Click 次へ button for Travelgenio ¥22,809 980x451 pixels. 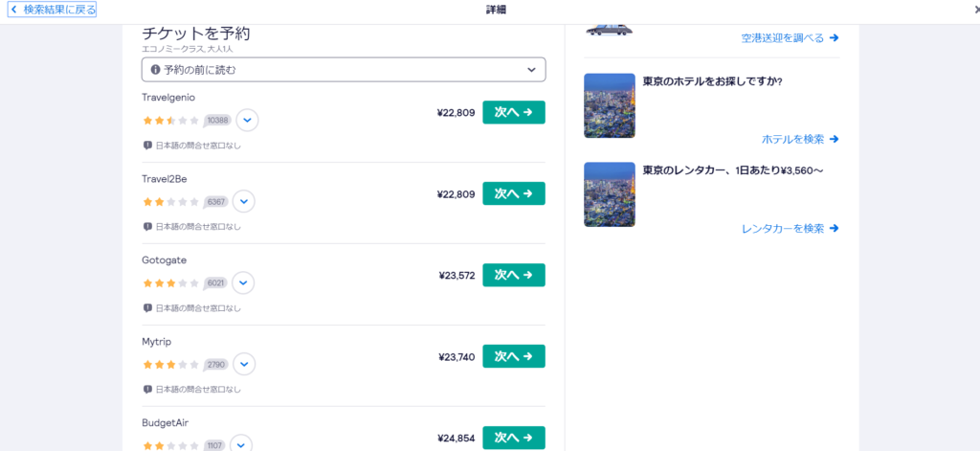coord(514,113)
